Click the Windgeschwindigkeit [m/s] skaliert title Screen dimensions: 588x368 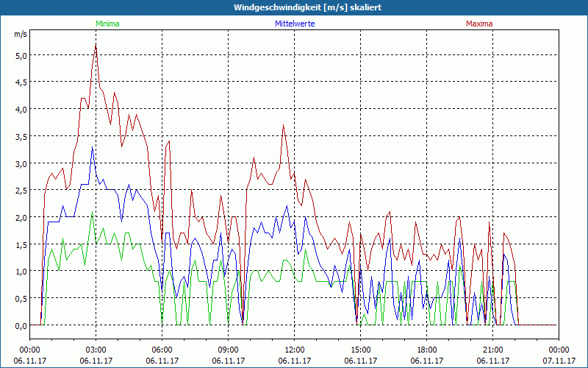(307, 7)
